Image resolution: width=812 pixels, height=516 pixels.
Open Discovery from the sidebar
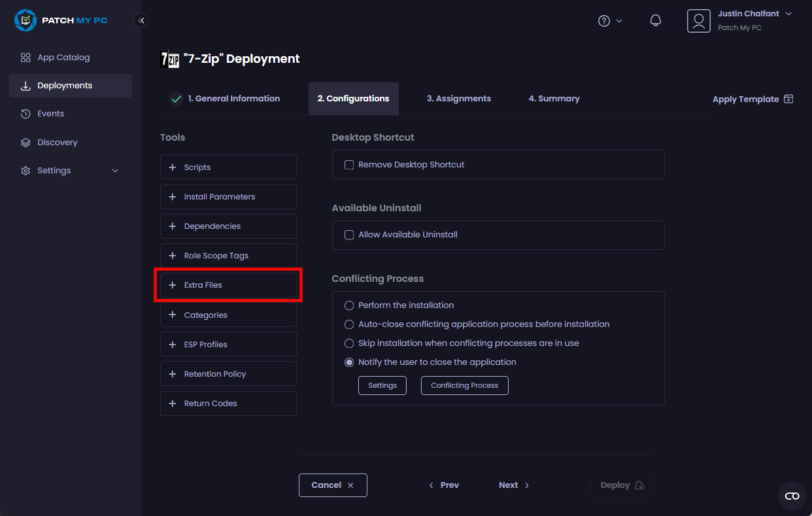58,142
